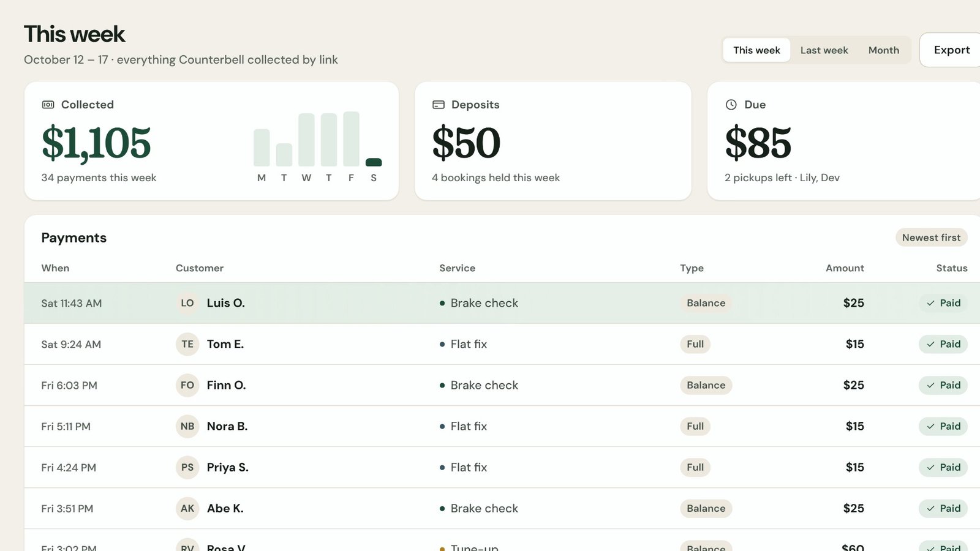
Task: Click the Wednesday bar in chart
Action: click(306, 140)
